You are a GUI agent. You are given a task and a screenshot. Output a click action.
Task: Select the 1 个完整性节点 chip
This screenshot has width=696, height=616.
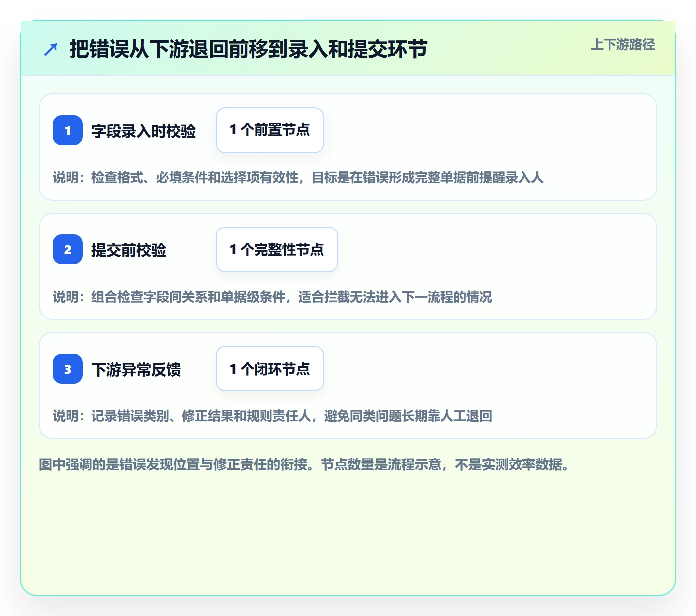pyautogui.click(x=277, y=249)
